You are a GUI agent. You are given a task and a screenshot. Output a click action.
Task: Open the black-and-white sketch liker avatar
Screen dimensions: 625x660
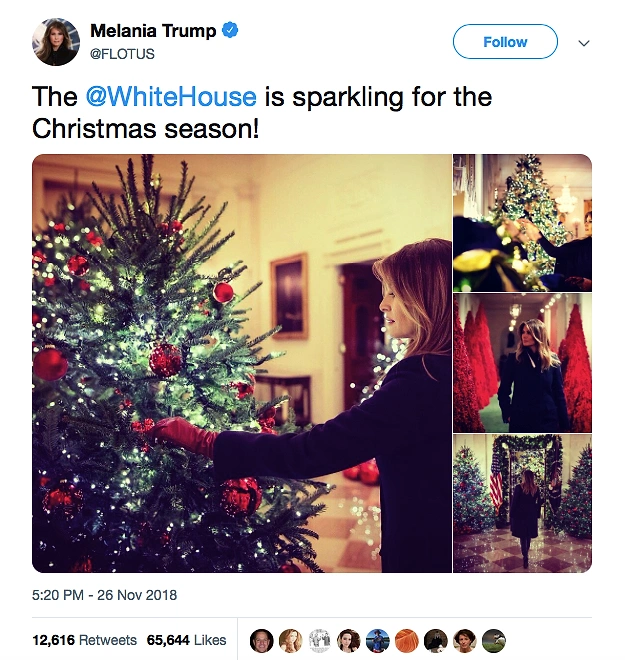click(319, 640)
